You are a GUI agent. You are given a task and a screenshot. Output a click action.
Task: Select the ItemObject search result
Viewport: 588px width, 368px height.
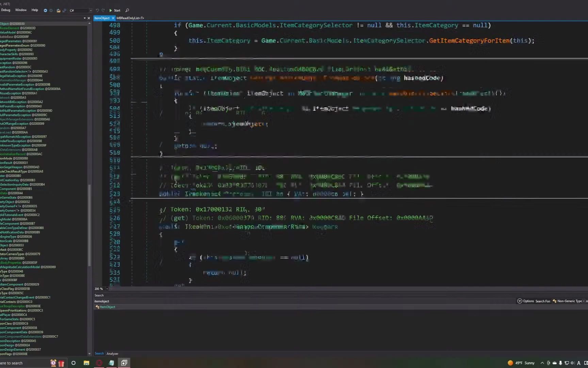(x=107, y=307)
